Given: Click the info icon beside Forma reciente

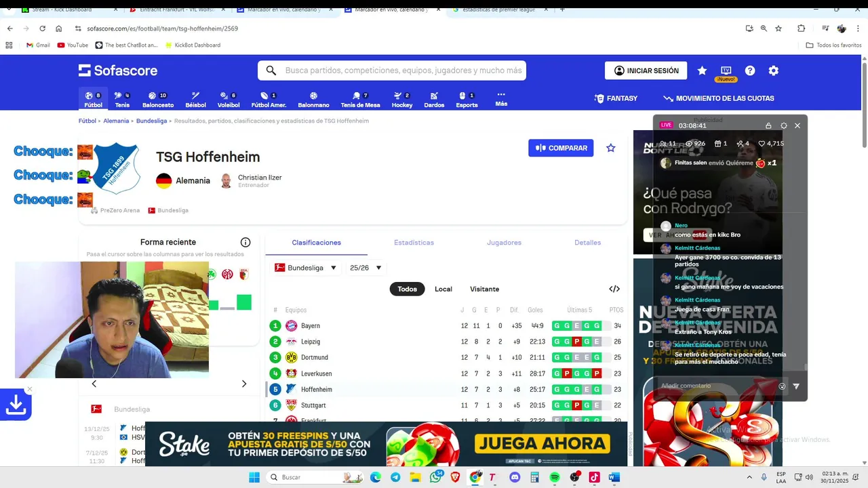Looking at the screenshot, I should pyautogui.click(x=245, y=243).
